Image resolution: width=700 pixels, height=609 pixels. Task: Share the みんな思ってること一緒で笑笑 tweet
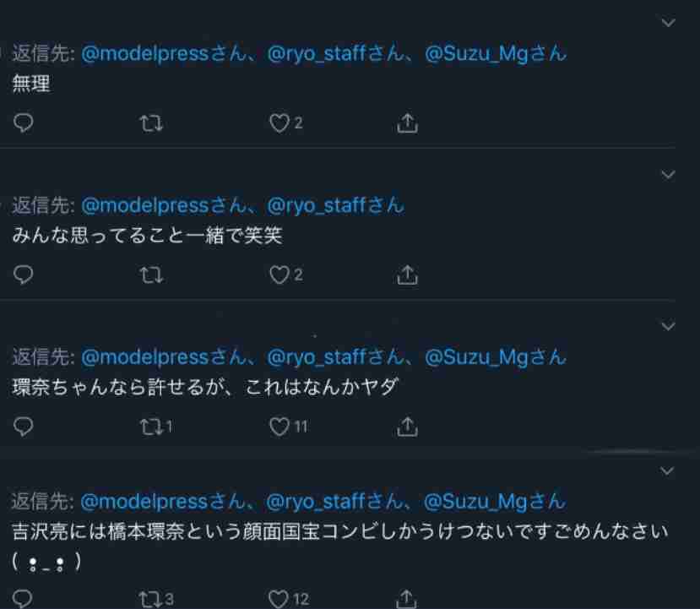(407, 275)
